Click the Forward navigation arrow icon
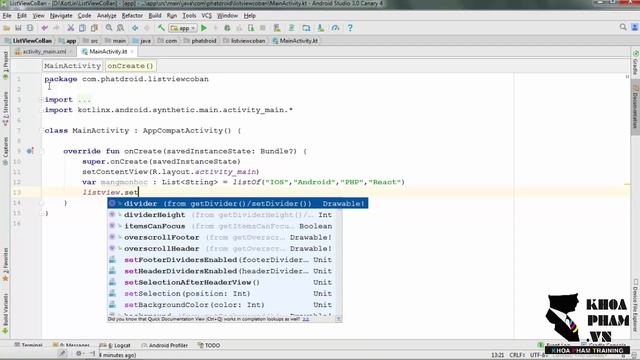The width and height of the screenshot is (640, 360). pos(147,28)
